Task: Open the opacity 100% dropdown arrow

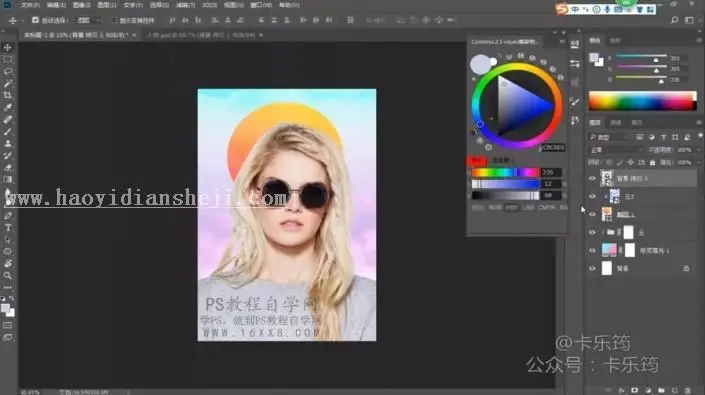Action: pos(698,150)
